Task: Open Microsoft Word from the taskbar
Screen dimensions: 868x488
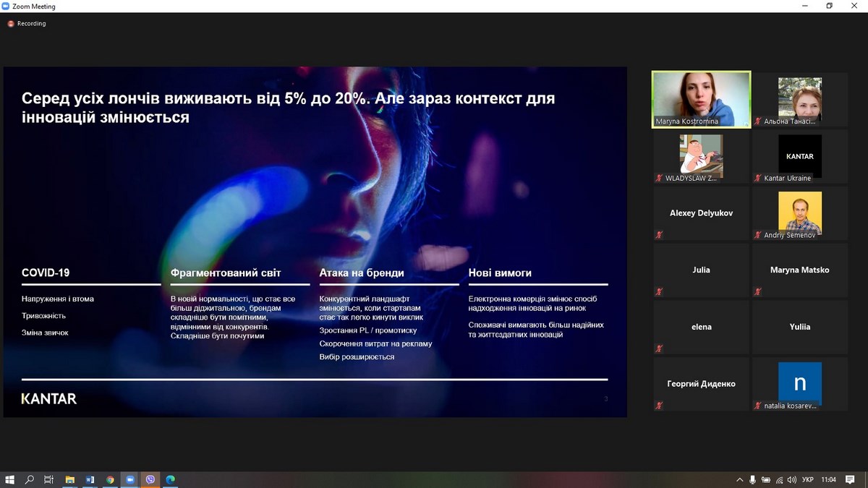Action: coord(90,479)
